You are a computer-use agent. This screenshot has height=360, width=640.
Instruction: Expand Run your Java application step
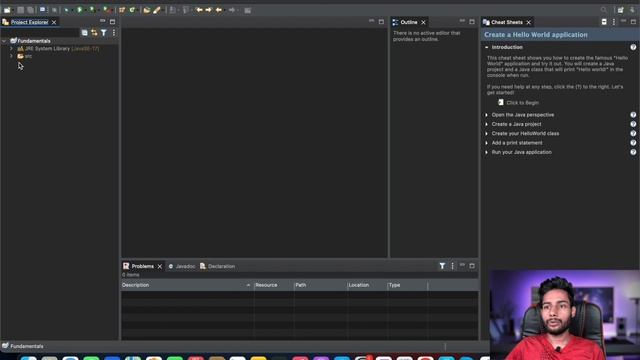pyautogui.click(x=487, y=152)
